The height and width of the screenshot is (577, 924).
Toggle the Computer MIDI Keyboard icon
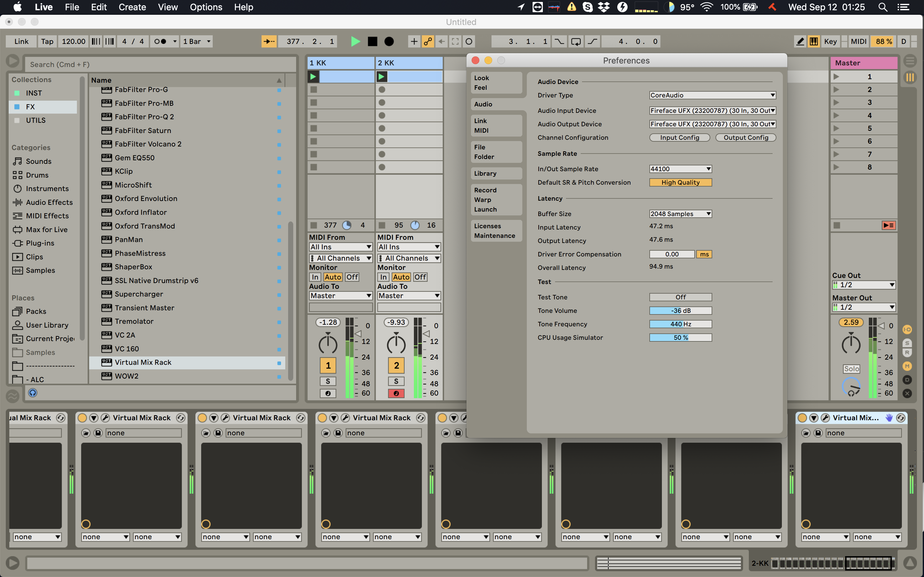(x=814, y=41)
